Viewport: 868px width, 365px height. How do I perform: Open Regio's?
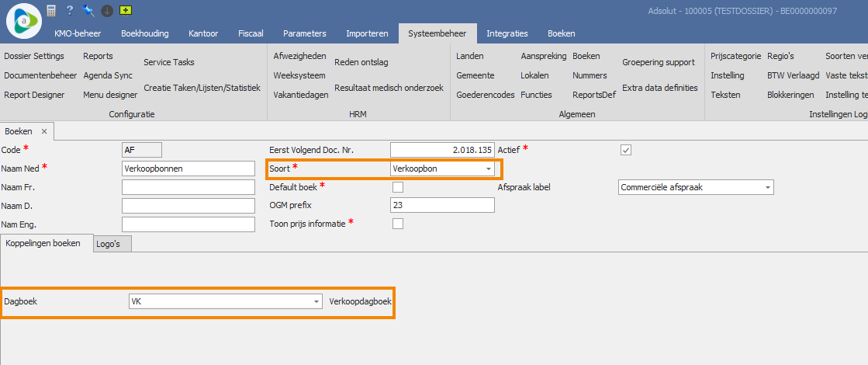pyautogui.click(x=780, y=56)
